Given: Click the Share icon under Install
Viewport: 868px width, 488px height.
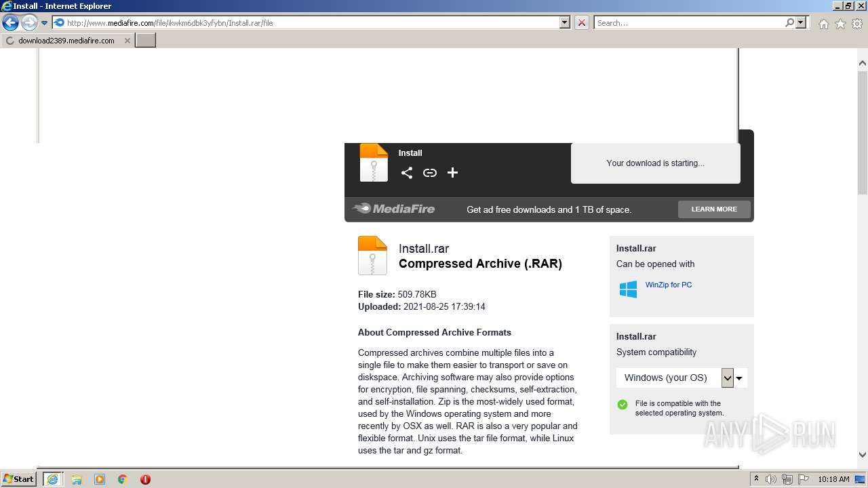Looking at the screenshot, I should [x=407, y=173].
